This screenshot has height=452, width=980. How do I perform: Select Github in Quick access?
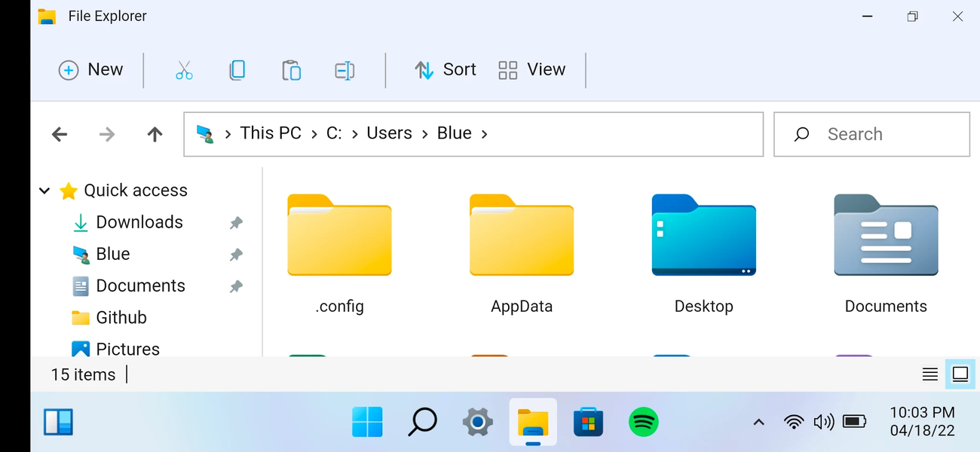(x=121, y=318)
